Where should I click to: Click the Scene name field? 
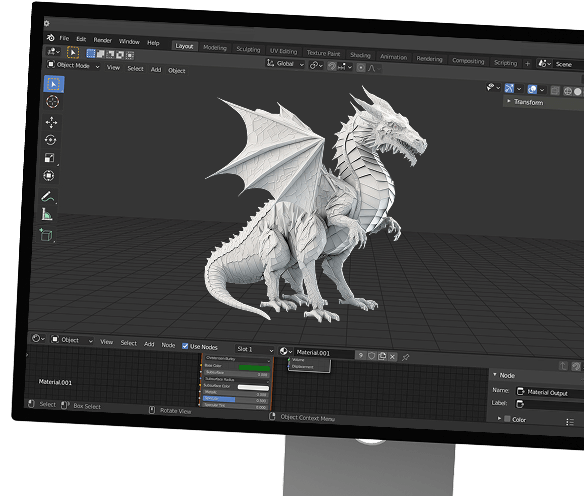[569, 64]
